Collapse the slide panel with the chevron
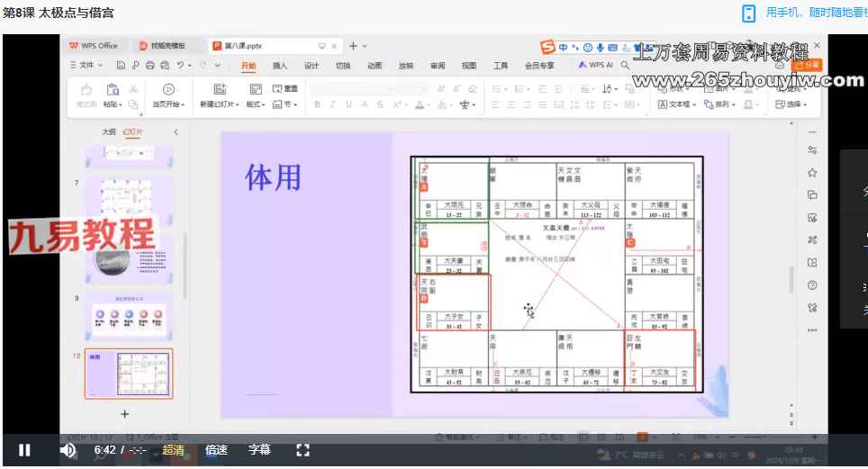Screen dimensions: 868x469 click(176, 131)
